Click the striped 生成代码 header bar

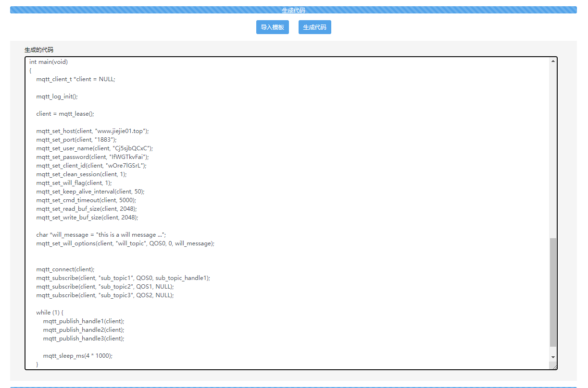click(x=294, y=9)
